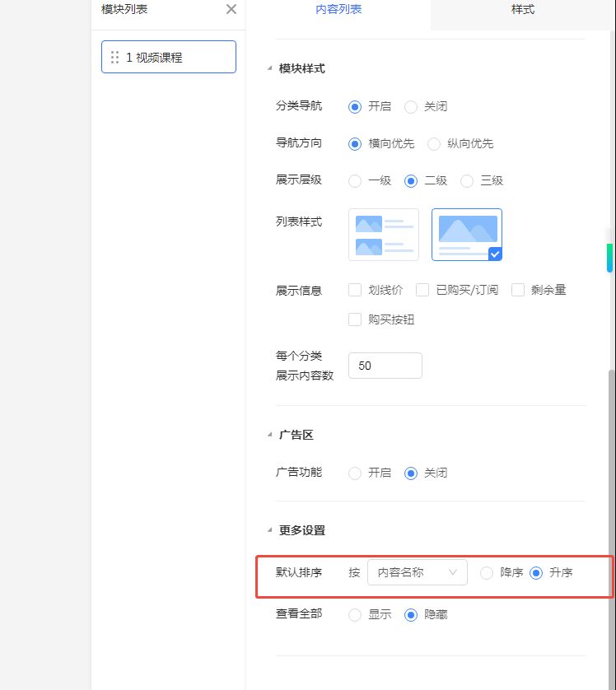Screen dimensions: 616x690
Task: Enable the 购买按钮 checkbox
Action: pyautogui.click(x=356, y=319)
